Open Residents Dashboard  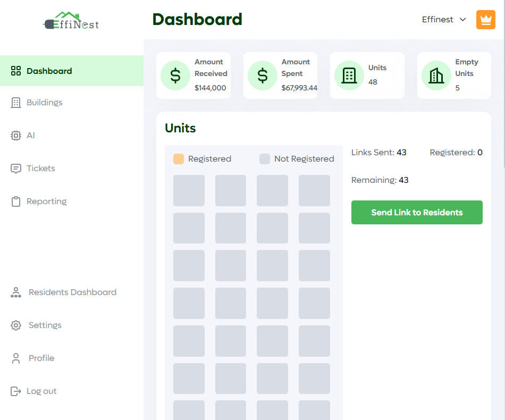72,292
